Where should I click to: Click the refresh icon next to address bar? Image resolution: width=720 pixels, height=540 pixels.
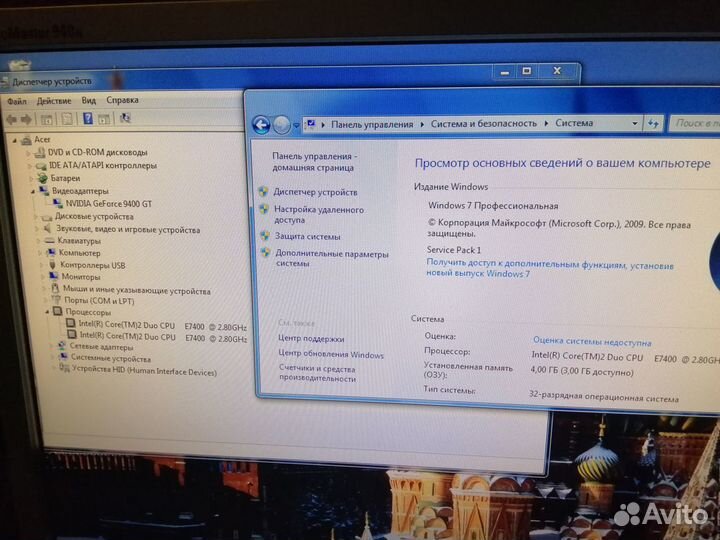pos(653,123)
